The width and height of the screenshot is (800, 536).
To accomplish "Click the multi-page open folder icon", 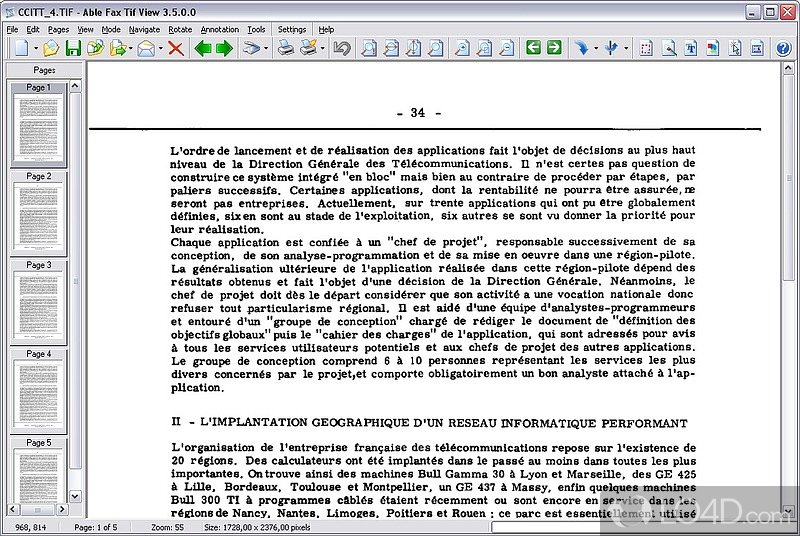I will coord(95,48).
